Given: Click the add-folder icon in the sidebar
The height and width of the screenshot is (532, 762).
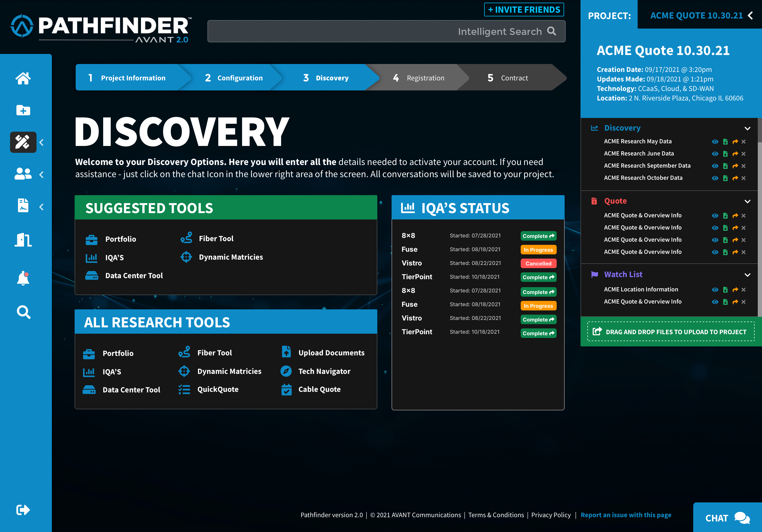Looking at the screenshot, I should pos(23,110).
